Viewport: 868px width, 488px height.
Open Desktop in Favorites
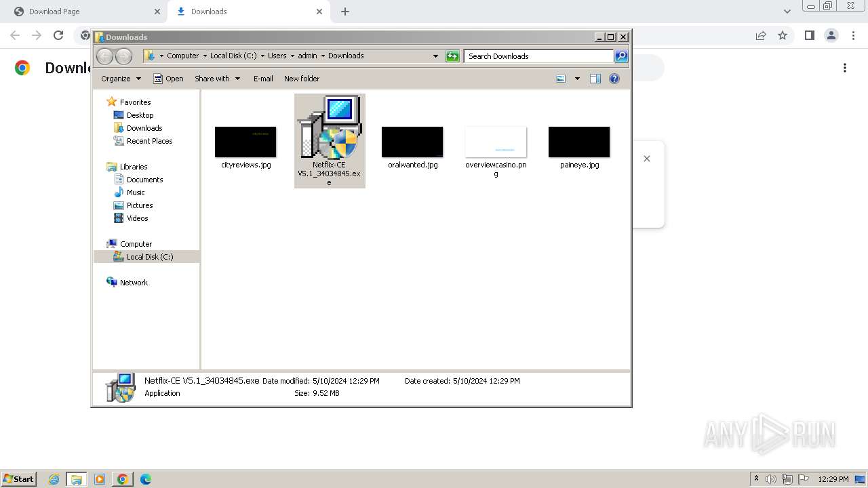(x=140, y=115)
